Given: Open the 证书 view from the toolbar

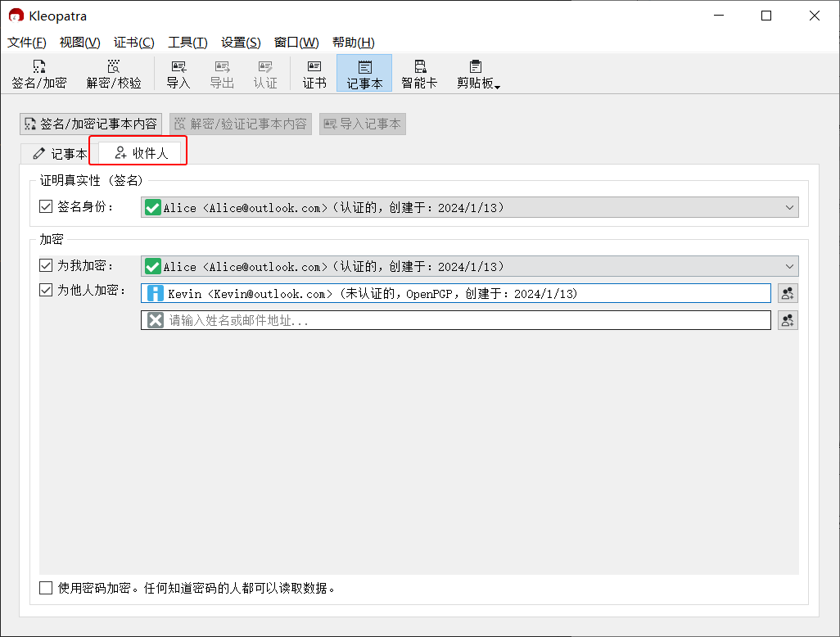Looking at the screenshot, I should pyautogui.click(x=314, y=74).
